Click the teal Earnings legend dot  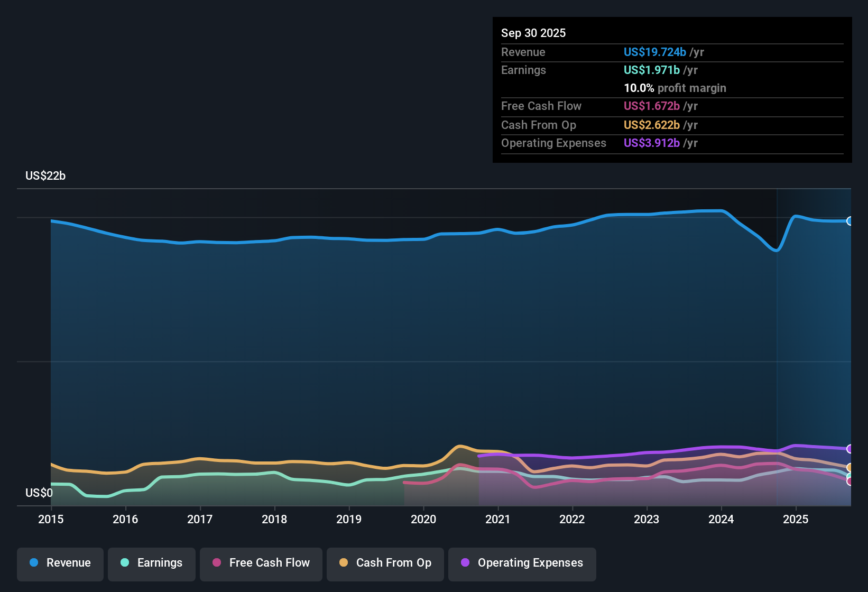click(125, 562)
